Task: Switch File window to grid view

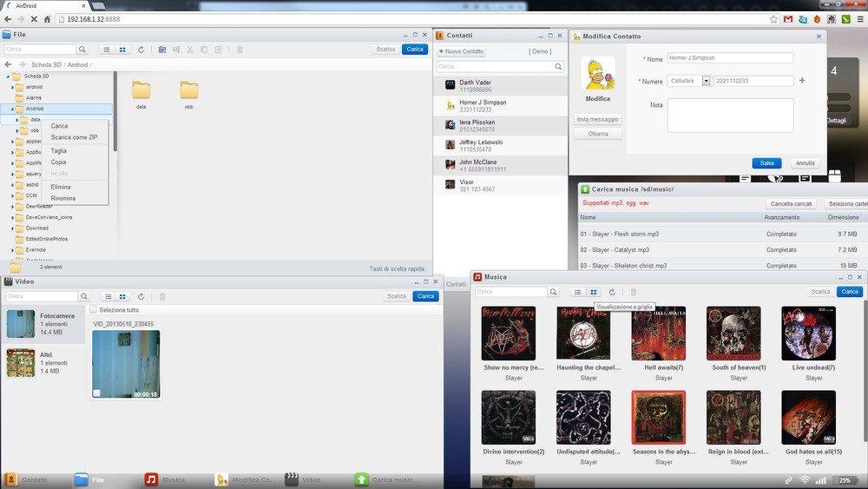Action: [122, 50]
